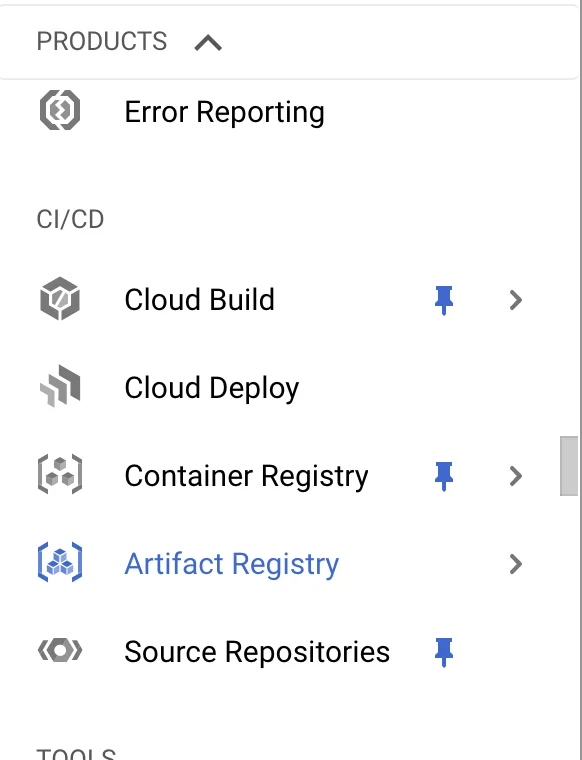Click the Error Reporting hexagon icon
582x760 pixels.
[60, 111]
